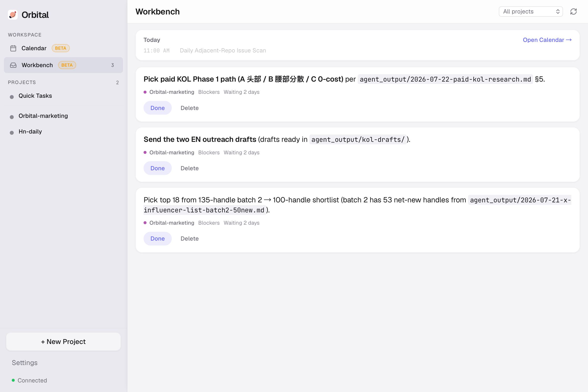
Task: Click the agent_output/kol-drafts/ path
Action: (358, 139)
